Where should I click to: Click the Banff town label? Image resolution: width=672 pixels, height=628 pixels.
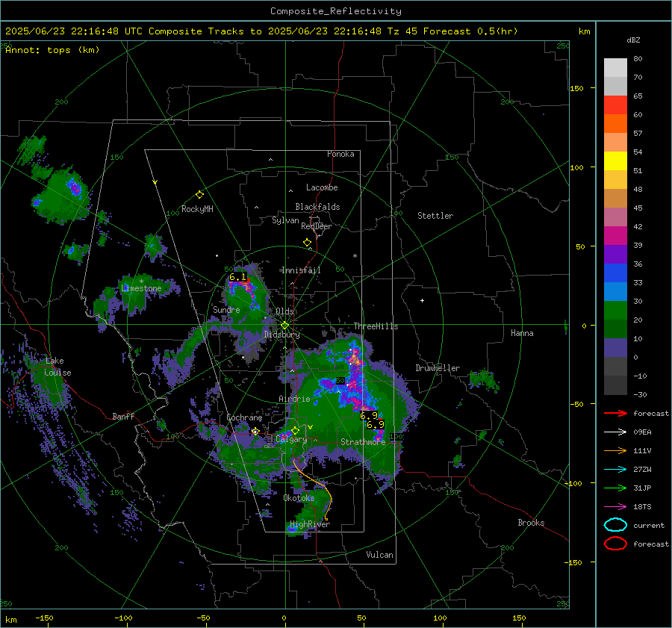click(123, 416)
